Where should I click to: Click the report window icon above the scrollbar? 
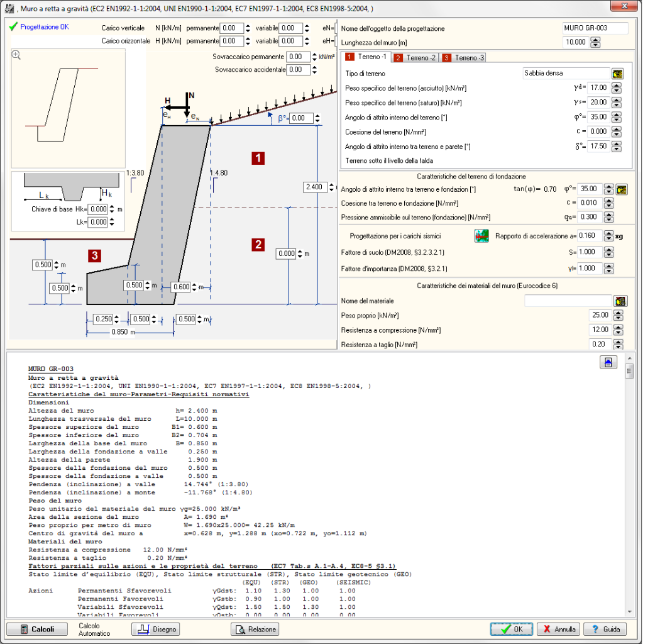point(608,362)
